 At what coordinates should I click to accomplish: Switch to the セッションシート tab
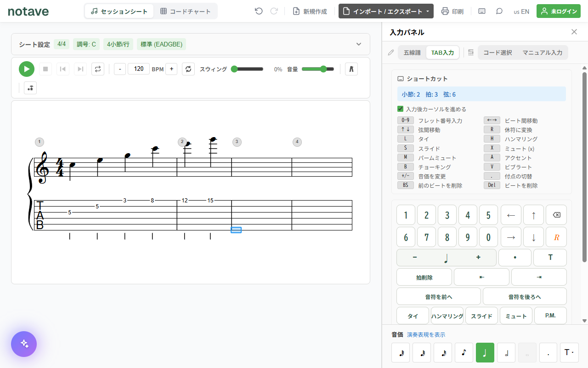point(119,11)
